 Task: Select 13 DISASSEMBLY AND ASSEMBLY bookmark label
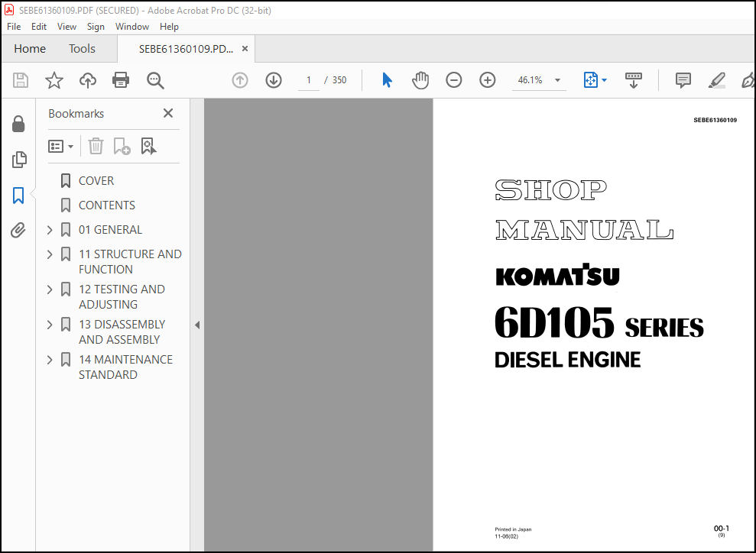[x=122, y=332]
